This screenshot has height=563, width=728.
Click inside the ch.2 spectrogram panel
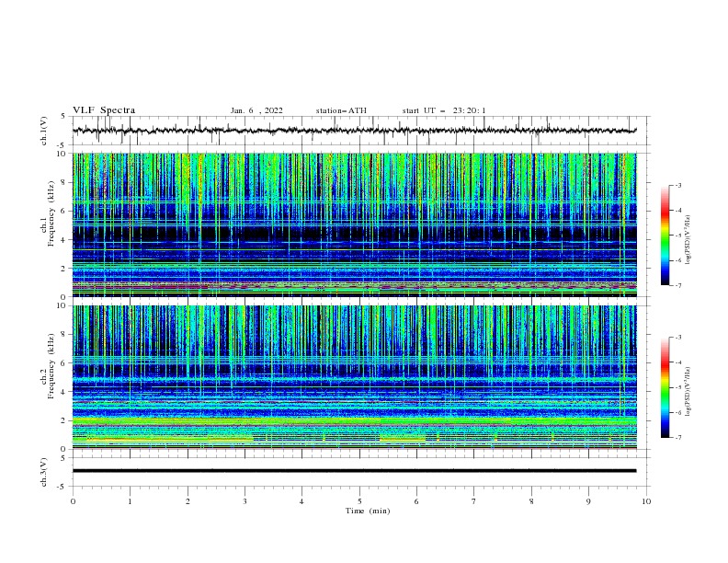[x=354, y=377]
